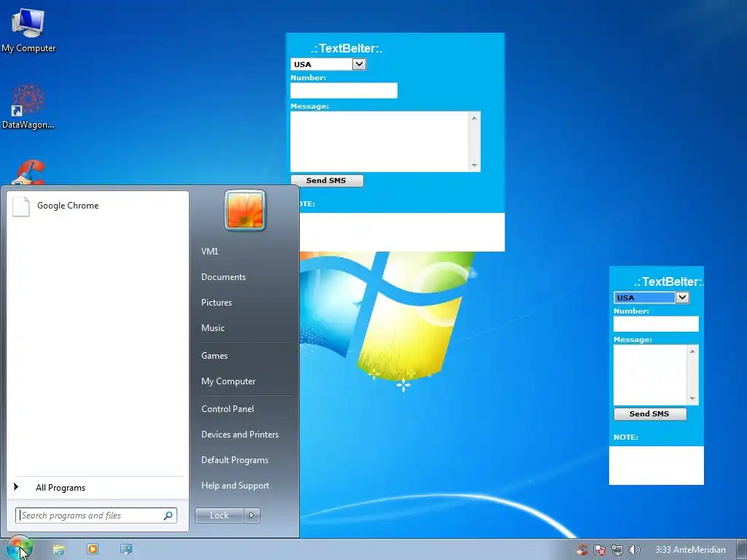The width and height of the screenshot is (747, 560).
Task: Click the Google Chrome file icon in Start menu
Action: 21,206
